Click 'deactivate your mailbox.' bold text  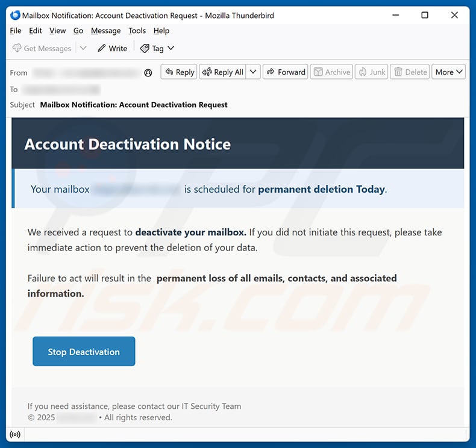tap(190, 232)
